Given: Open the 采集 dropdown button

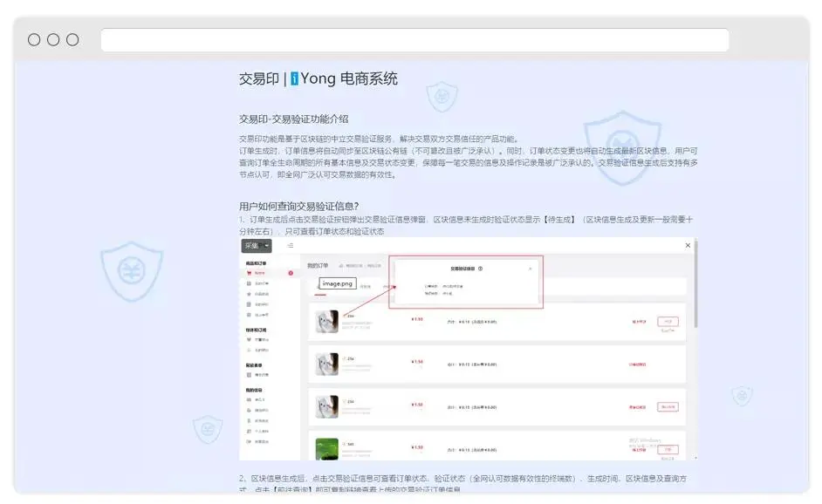Looking at the screenshot, I should point(256,246).
